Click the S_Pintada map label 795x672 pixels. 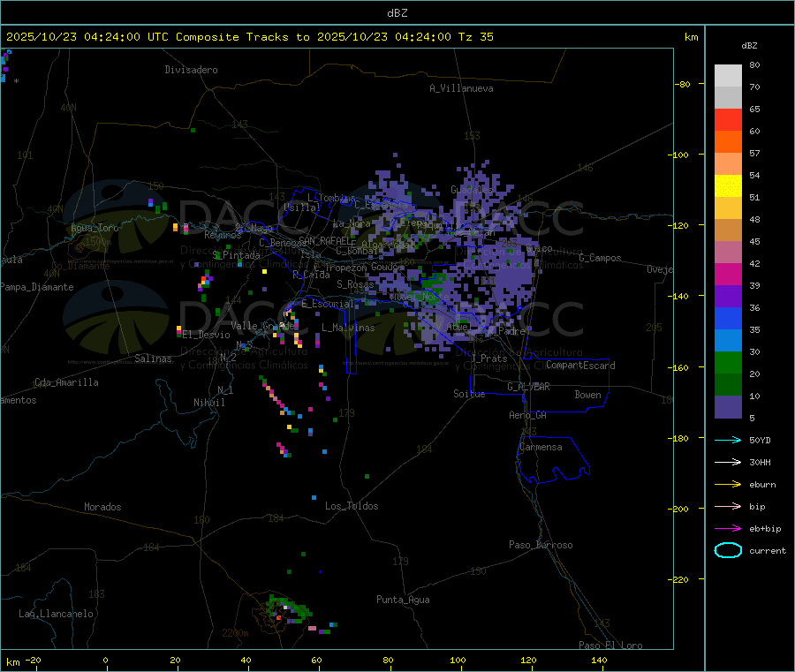[x=236, y=255]
